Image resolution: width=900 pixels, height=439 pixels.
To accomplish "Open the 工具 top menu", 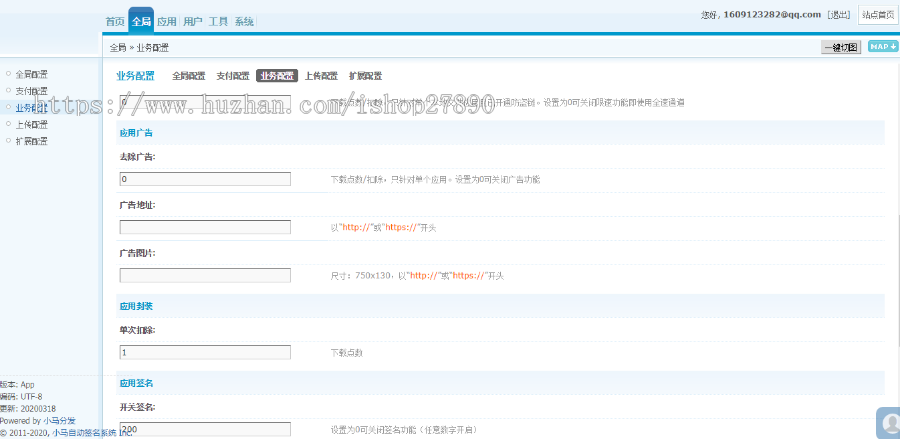I will point(219,21).
